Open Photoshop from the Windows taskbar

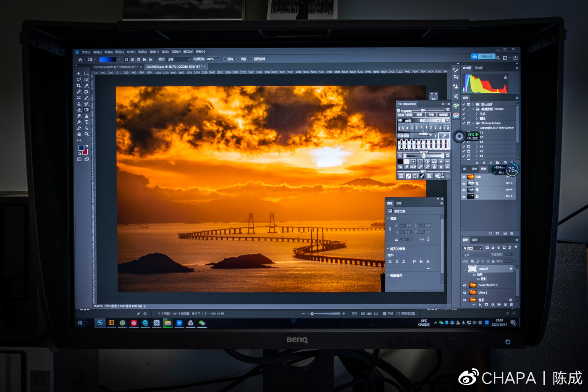[100, 323]
